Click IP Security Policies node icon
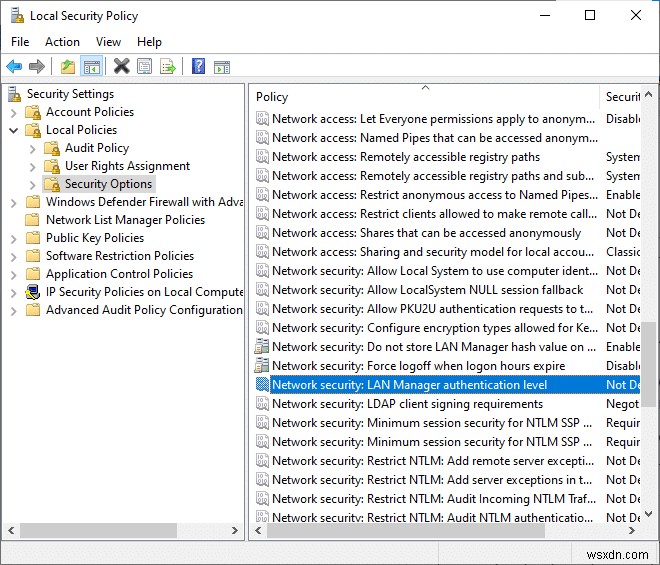 pyautogui.click(x=33, y=292)
